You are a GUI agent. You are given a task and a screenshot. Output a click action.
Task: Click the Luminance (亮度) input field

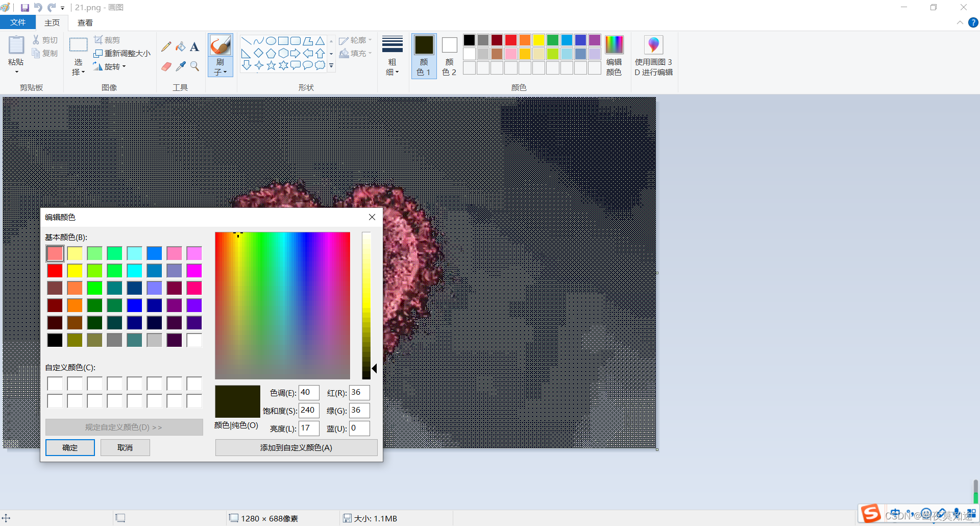pos(309,428)
